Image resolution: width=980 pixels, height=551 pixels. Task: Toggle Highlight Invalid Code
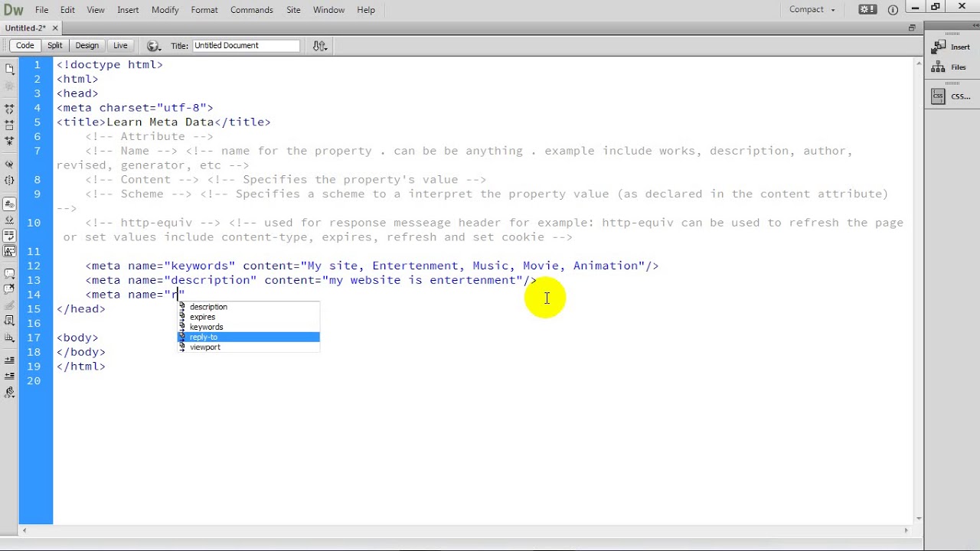pyautogui.click(x=9, y=220)
